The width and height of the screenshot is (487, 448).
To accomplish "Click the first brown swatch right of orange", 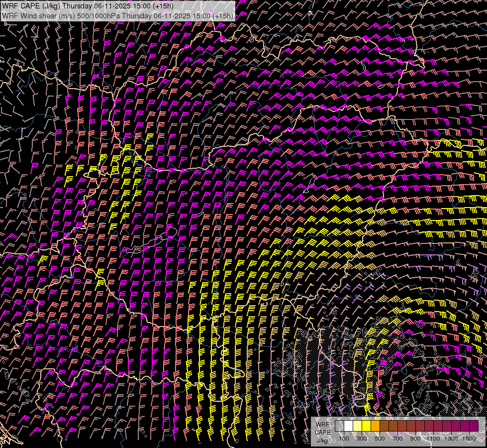I will point(385,426).
